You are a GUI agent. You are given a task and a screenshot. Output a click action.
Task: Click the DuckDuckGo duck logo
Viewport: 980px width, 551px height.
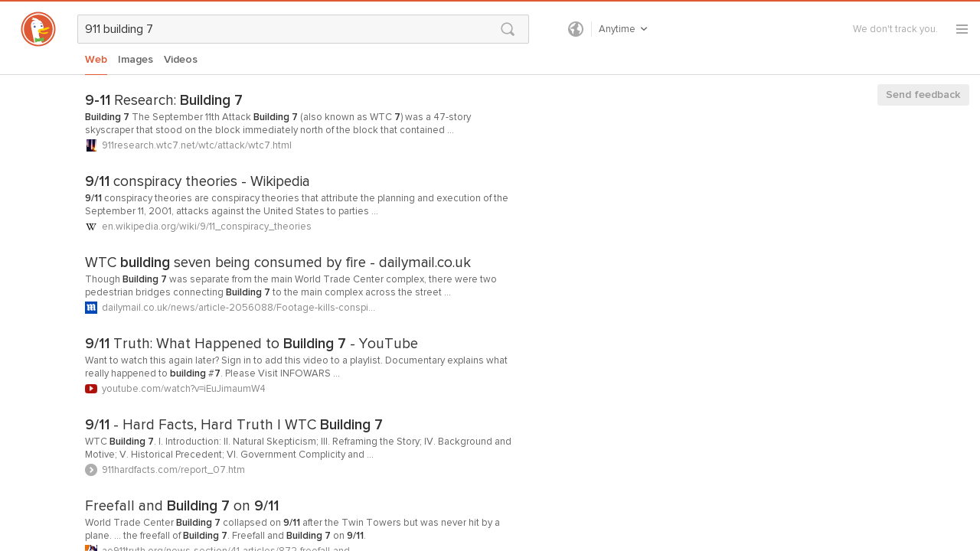pyautogui.click(x=38, y=29)
